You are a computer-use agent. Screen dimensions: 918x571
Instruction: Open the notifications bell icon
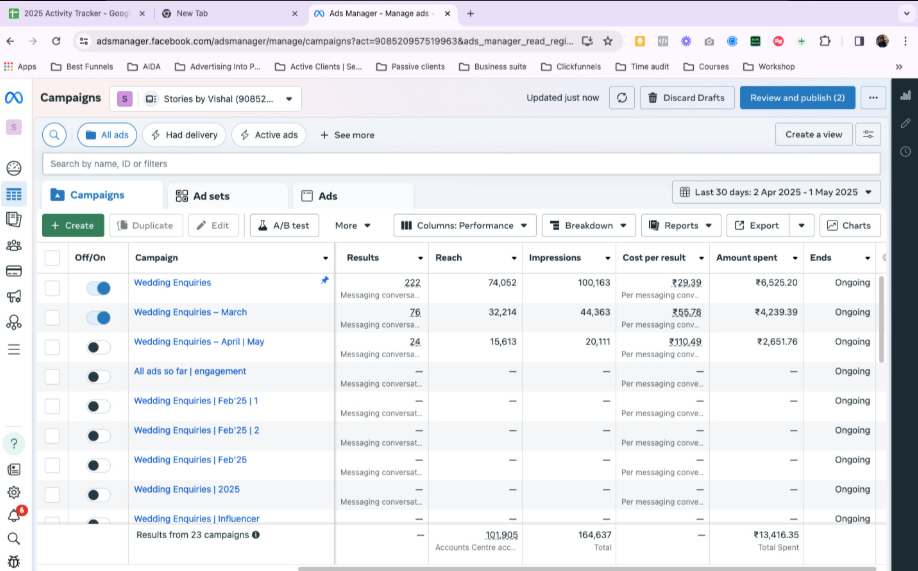14,515
